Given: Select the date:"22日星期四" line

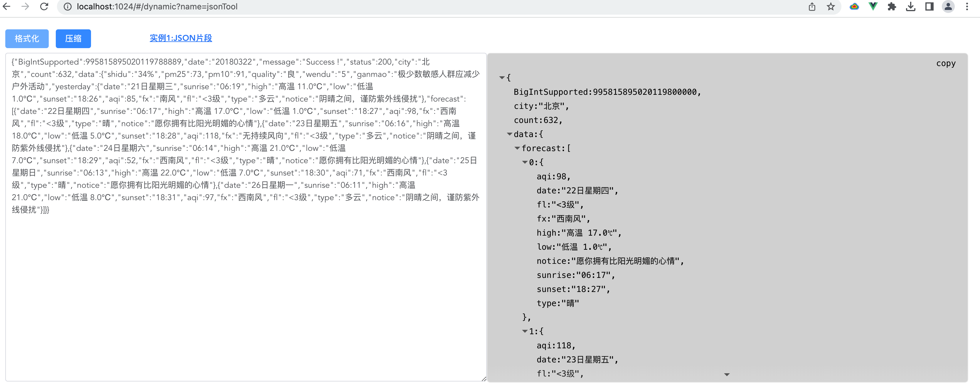Looking at the screenshot, I should 577,190.
